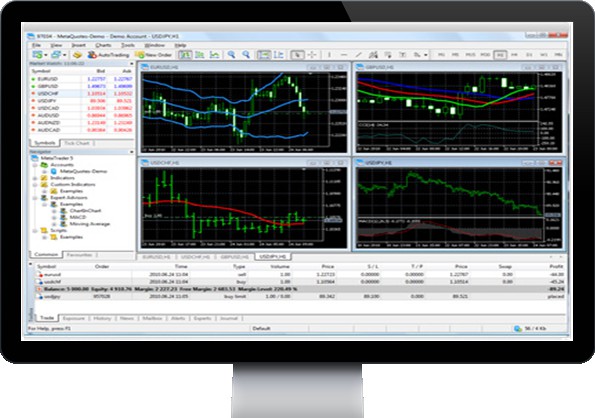Expand the Moving Average expert node
Image resolution: width=595 pixels, height=418 pixels.
coord(54,224)
